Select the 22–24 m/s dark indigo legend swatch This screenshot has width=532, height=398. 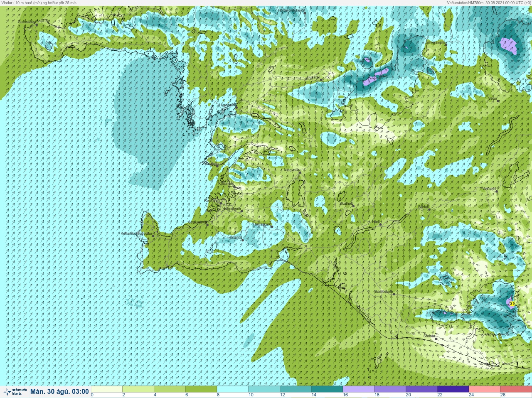tap(453, 389)
